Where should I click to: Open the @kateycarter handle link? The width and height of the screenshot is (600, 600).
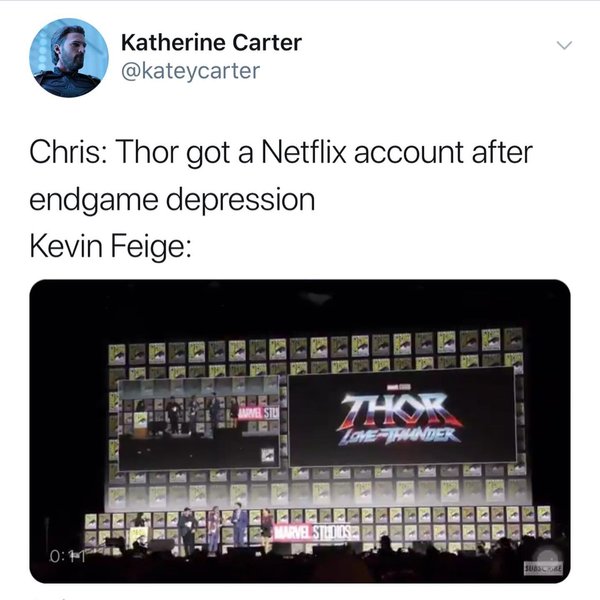tap(191, 71)
